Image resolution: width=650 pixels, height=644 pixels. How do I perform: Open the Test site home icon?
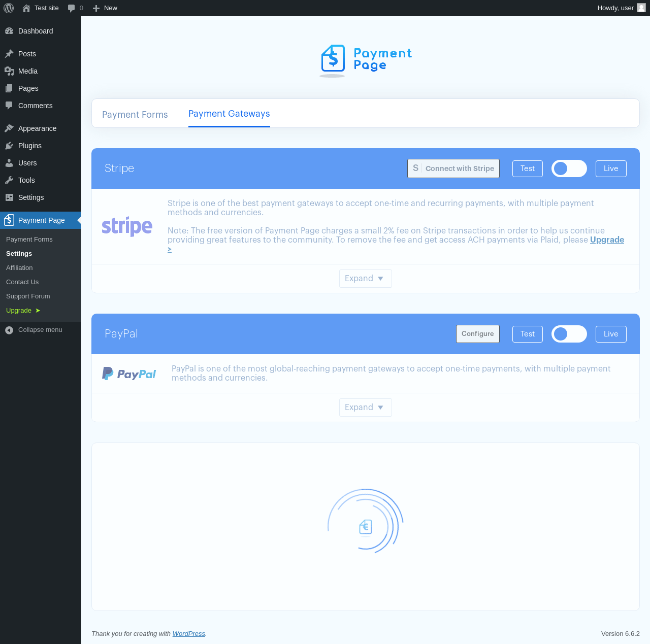[x=26, y=8]
